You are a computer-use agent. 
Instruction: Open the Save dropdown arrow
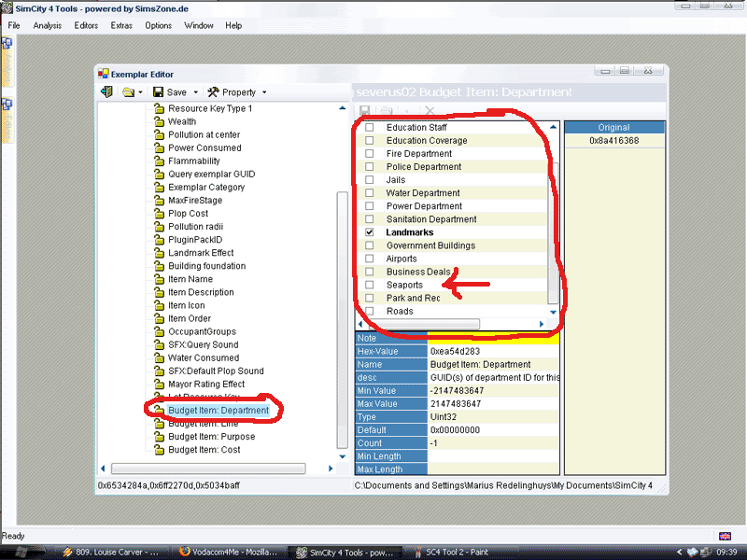[195, 92]
